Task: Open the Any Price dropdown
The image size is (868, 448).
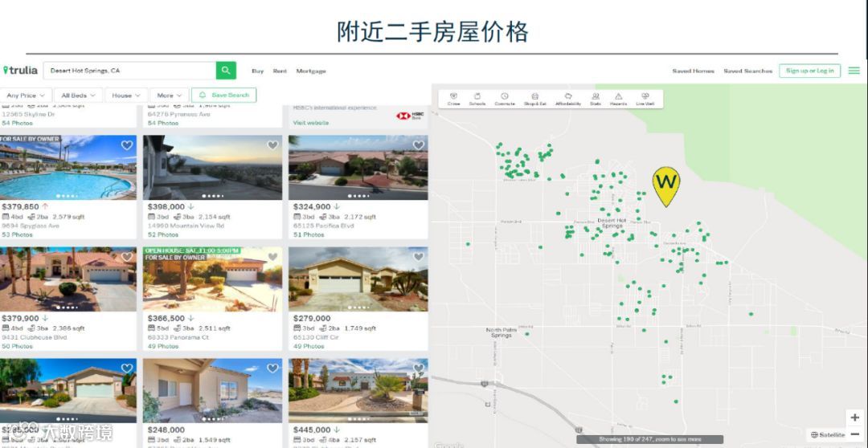Action: coord(26,95)
